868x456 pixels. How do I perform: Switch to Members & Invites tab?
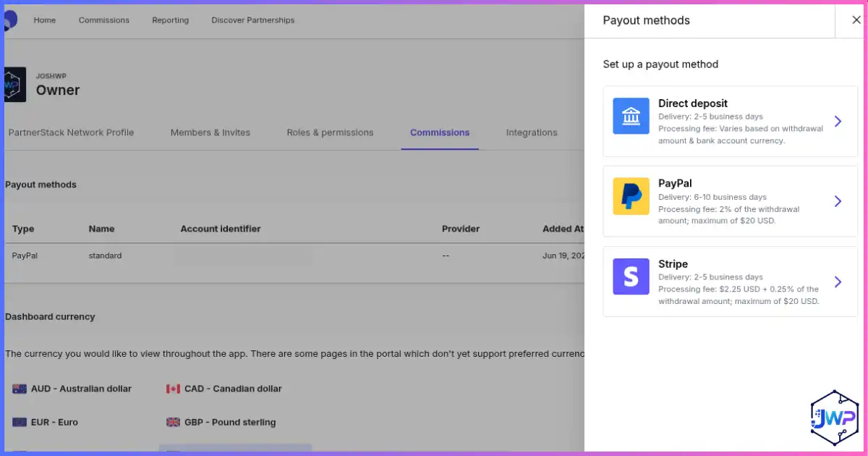pyautogui.click(x=210, y=132)
